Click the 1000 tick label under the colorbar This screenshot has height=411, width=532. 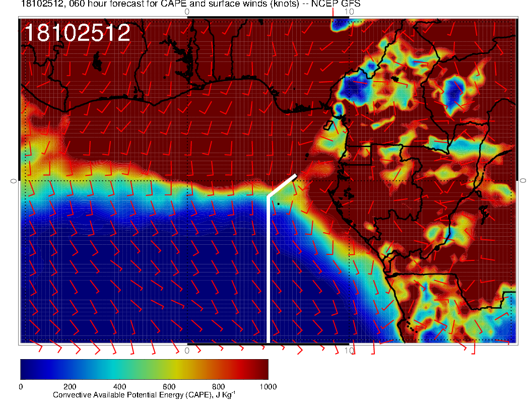point(268,387)
